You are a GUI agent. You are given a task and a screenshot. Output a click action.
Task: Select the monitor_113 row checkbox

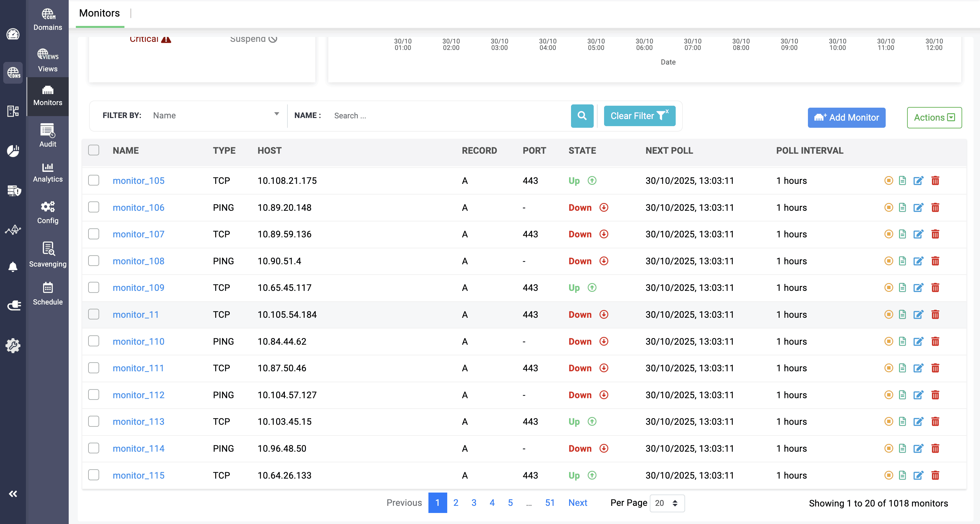(x=94, y=421)
